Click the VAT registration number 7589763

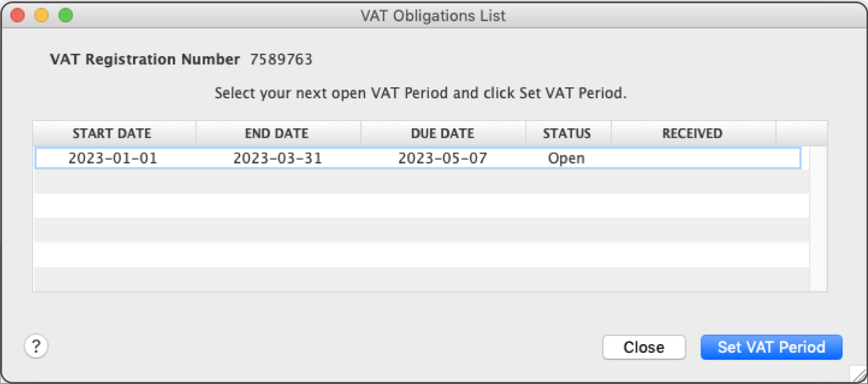281,59
